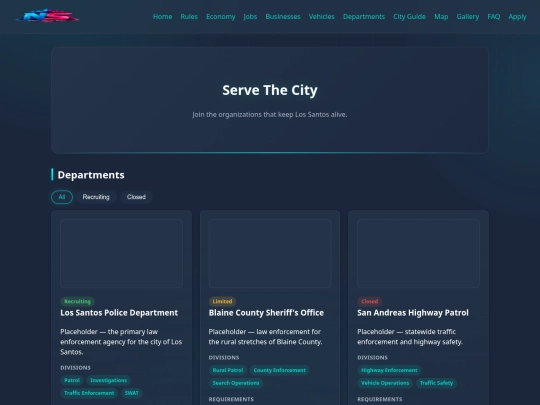Select Departments in the top navigation
Viewport: 540px width, 405px height.
pos(364,17)
